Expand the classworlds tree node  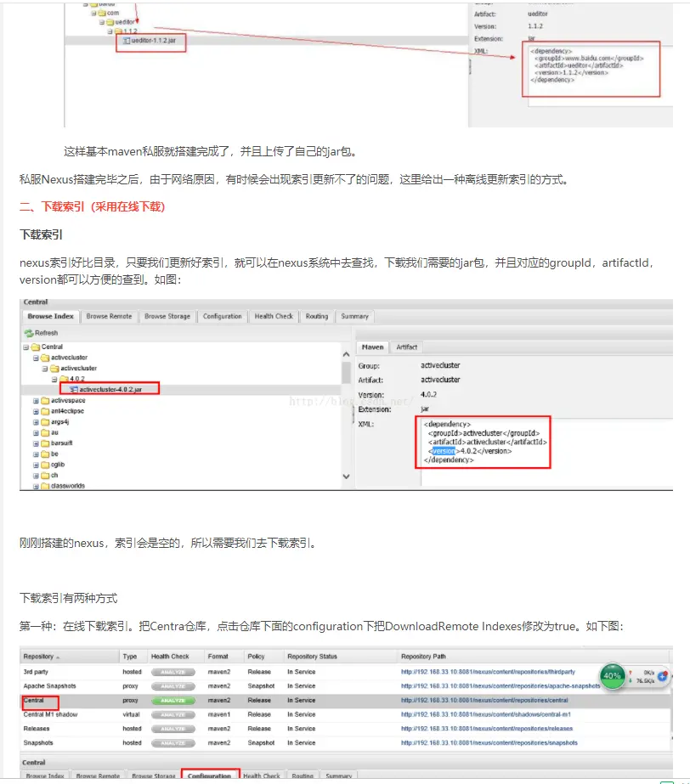tap(36, 487)
